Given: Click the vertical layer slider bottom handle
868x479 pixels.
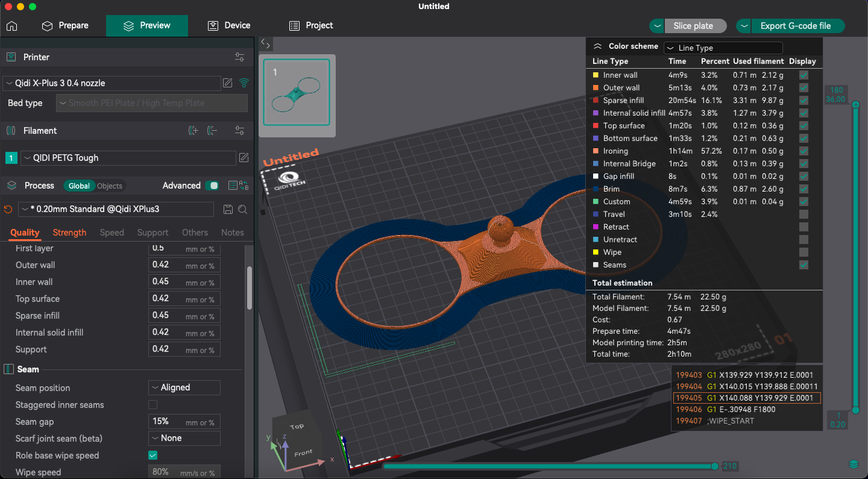Looking at the screenshot, I should (x=855, y=410).
